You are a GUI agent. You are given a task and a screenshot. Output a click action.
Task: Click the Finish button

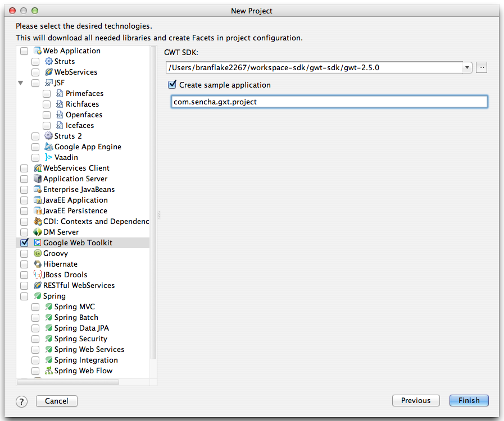pyautogui.click(x=469, y=400)
